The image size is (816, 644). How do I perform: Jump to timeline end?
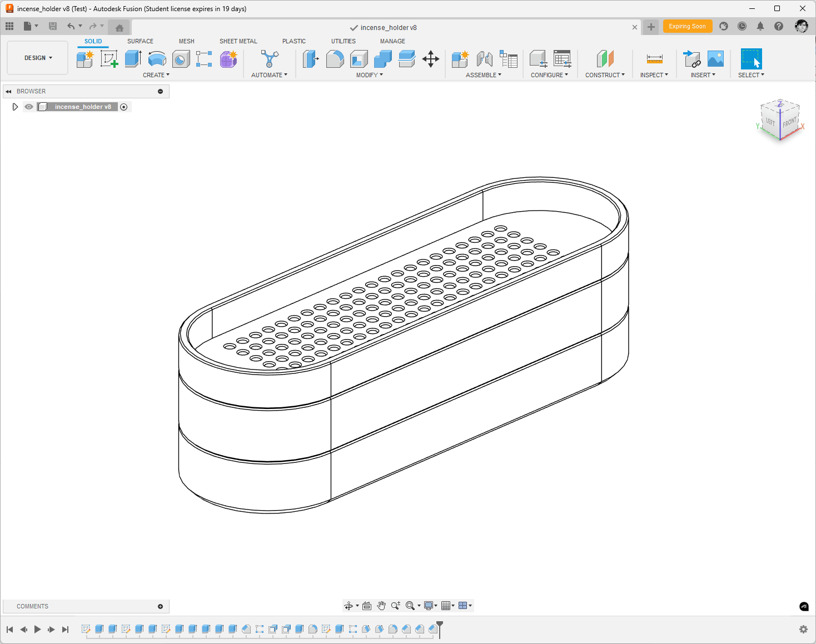click(65, 630)
